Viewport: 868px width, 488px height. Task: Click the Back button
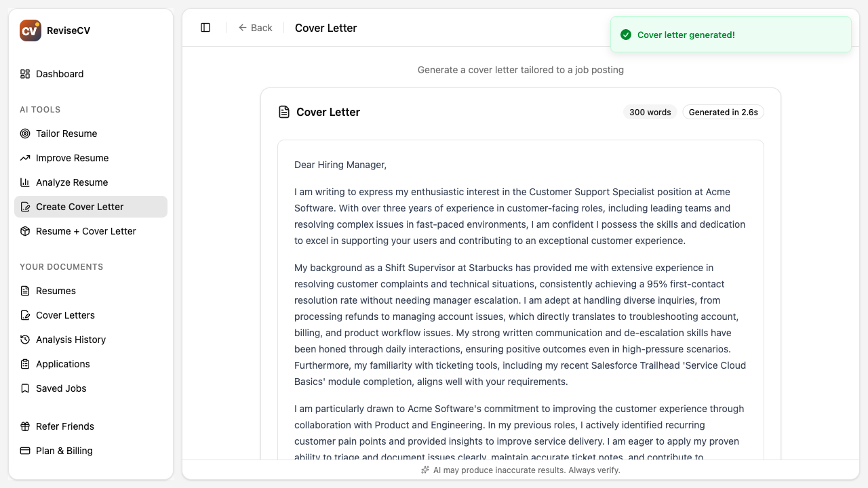pyautogui.click(x=256, y=28)
